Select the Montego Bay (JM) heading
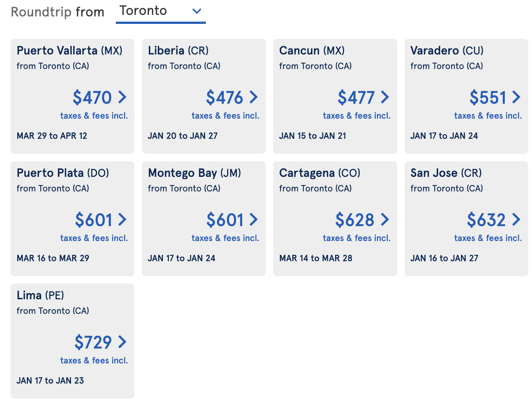This screenshot has height=403, width=532. [x=194, y=173]
